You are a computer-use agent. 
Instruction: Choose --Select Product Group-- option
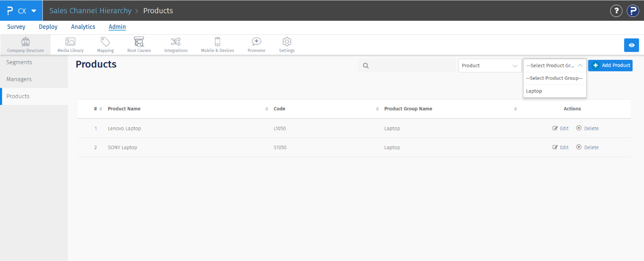[x=555, y=78]
